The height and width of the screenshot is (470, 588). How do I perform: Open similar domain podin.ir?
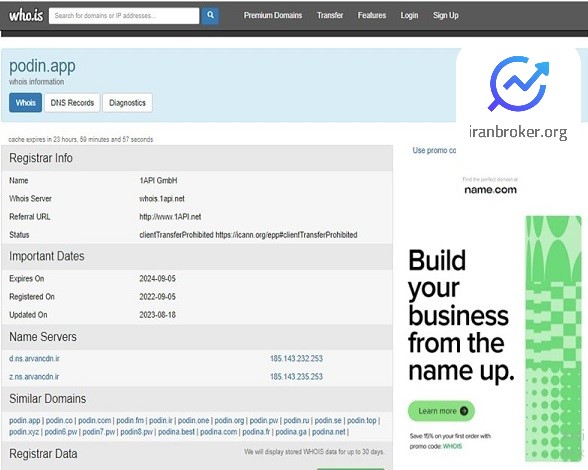[160, 420]
